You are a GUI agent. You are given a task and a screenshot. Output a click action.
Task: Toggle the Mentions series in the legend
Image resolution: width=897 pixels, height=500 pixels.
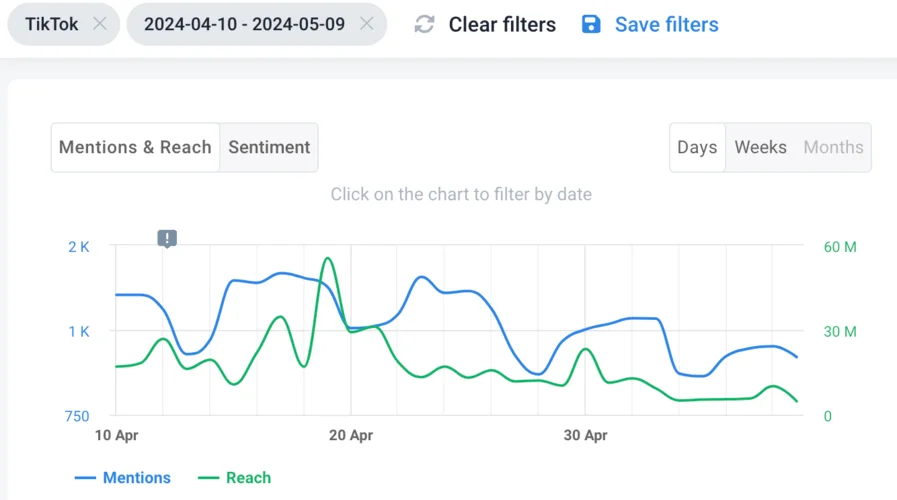click(x=124, y=478)
